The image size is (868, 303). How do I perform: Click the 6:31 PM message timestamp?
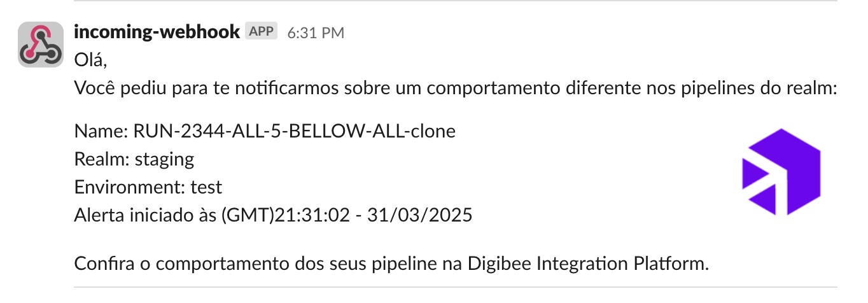pyautogui.click(x=316, y=32)
